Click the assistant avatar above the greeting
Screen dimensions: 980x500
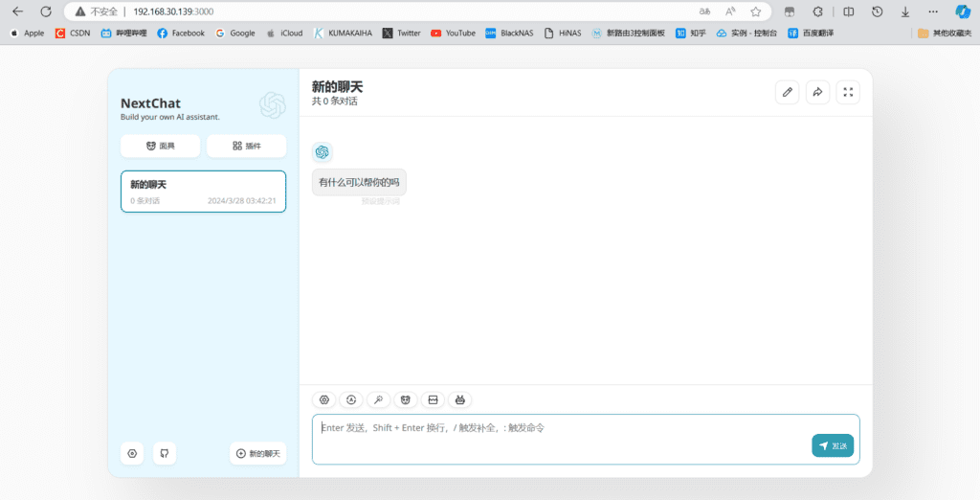(322, 152)
